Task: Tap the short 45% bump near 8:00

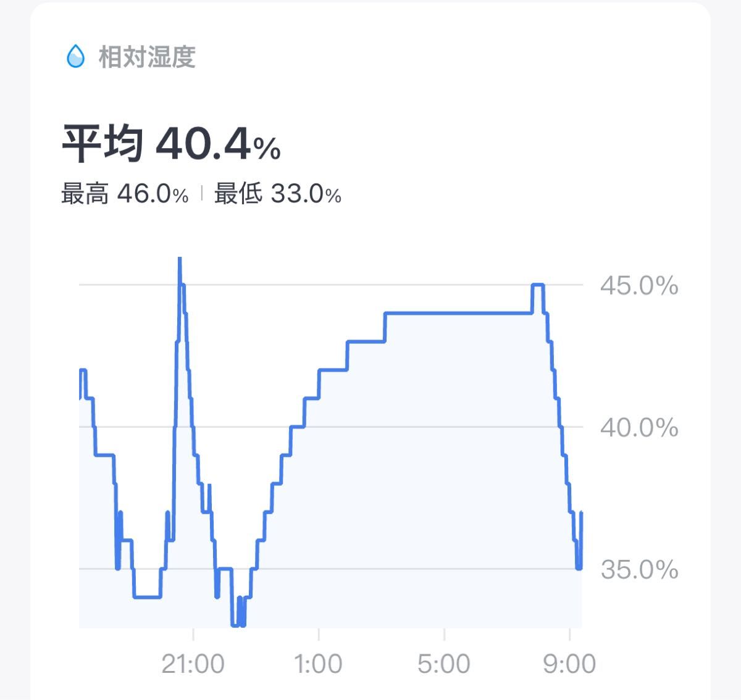Action: click(x=537, y=285)
